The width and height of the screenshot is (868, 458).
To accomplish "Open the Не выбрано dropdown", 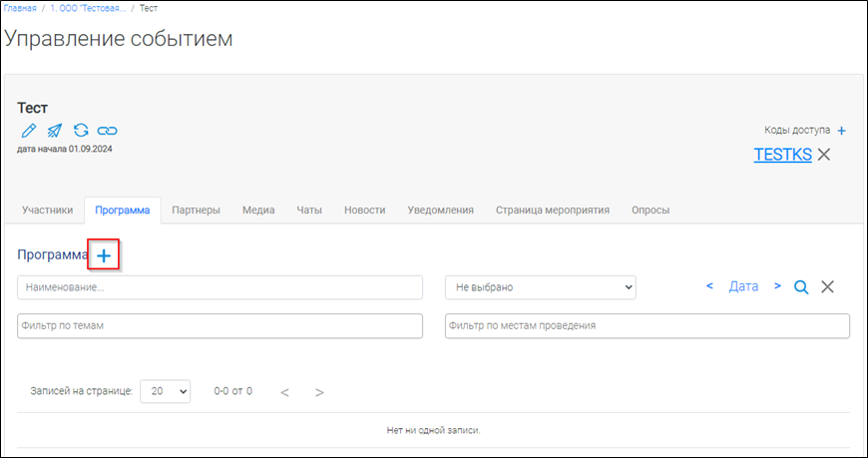I will [540, 287].
